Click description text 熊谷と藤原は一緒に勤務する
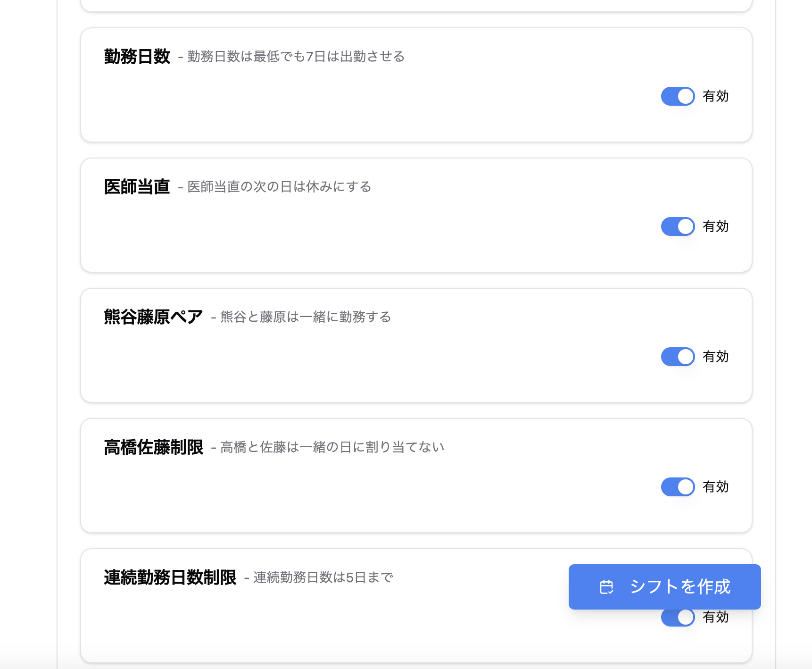Screen dimensions: 812x669 pos(304,317)
